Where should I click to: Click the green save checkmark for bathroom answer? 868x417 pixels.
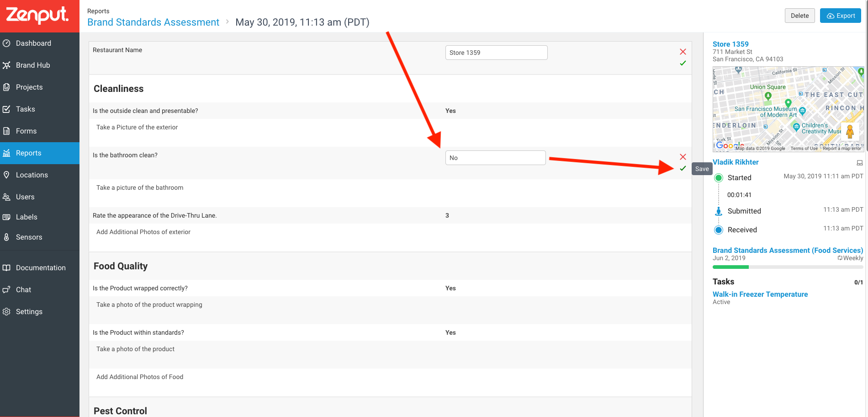pyautogui.click(x=683, y=168)
